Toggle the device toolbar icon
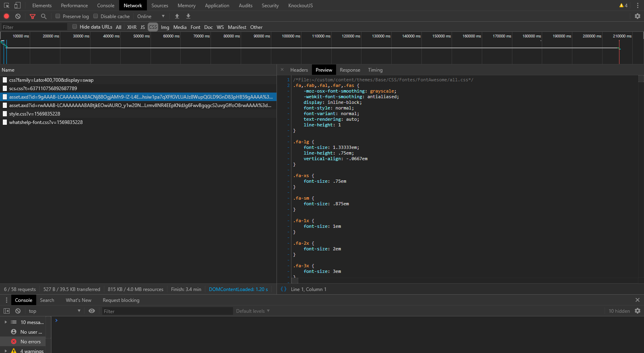The width and height of the screenshot is (644, 353). pyautogui.click(x=17, y=5)
